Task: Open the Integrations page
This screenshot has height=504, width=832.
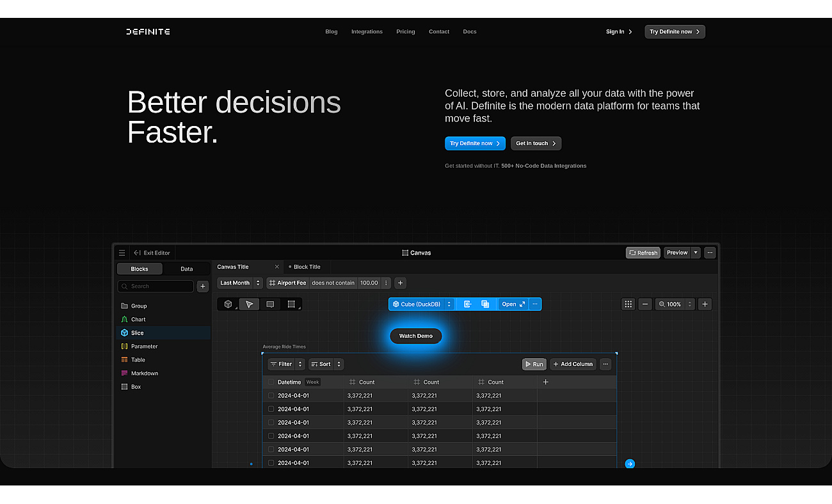Action: tap(367, 31)
